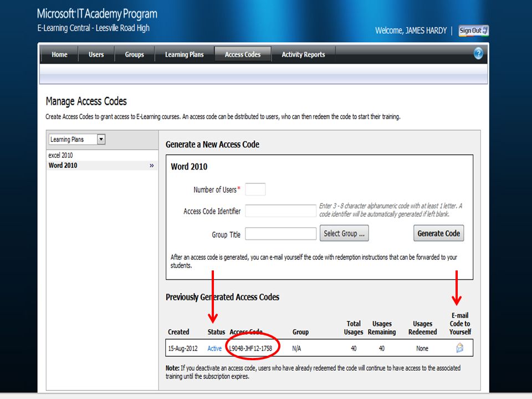Open the Users tab

tap(96, 54)
